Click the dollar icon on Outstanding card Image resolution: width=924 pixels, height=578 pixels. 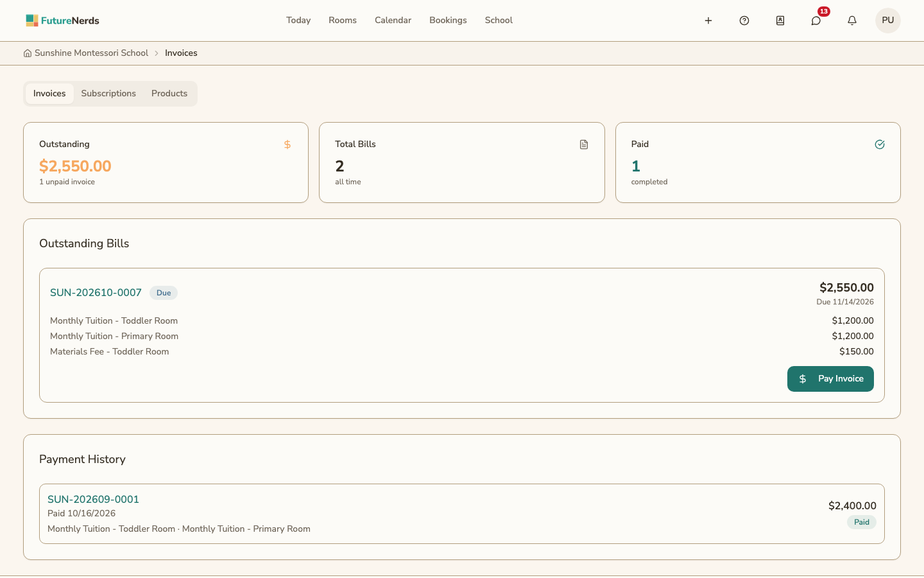point(287,144)
